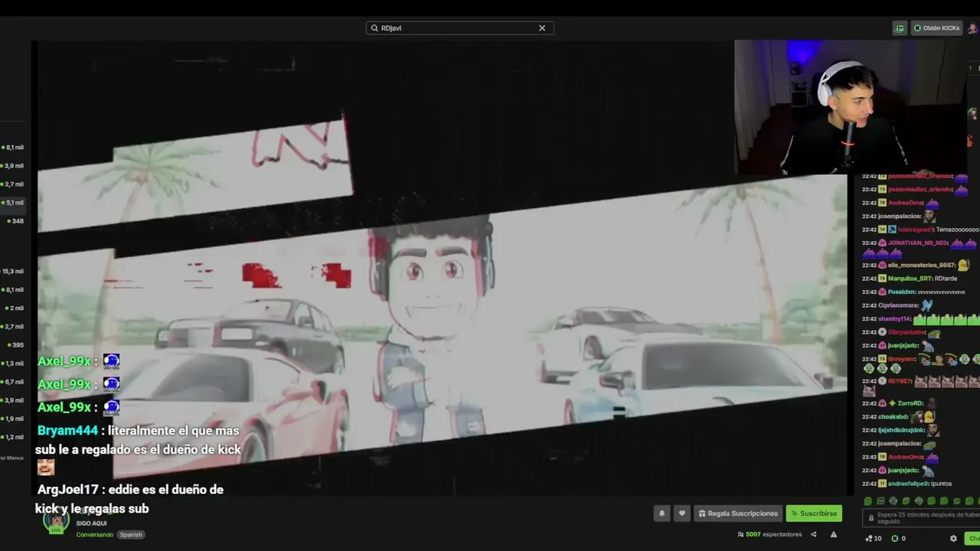Screen dimensions: 980x551
Task: Click the 5097 espectadores viewer count
Action: coord(769,534)
